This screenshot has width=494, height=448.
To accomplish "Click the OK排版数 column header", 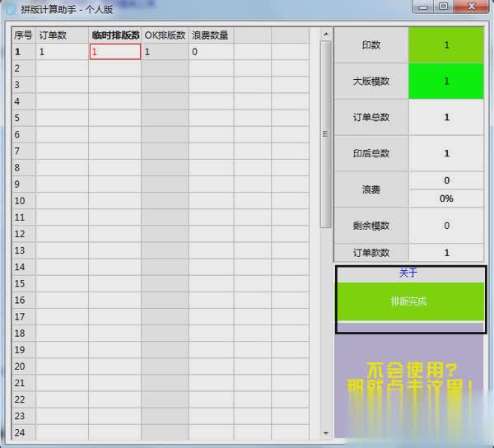I will 165,35.
